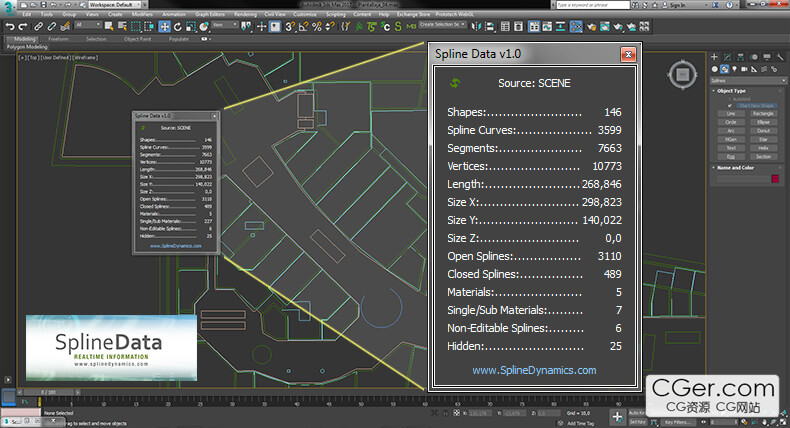Screen dimensions: 790x428
Task: Open Scene Explorer from toolbar
Action: point(505,26)
